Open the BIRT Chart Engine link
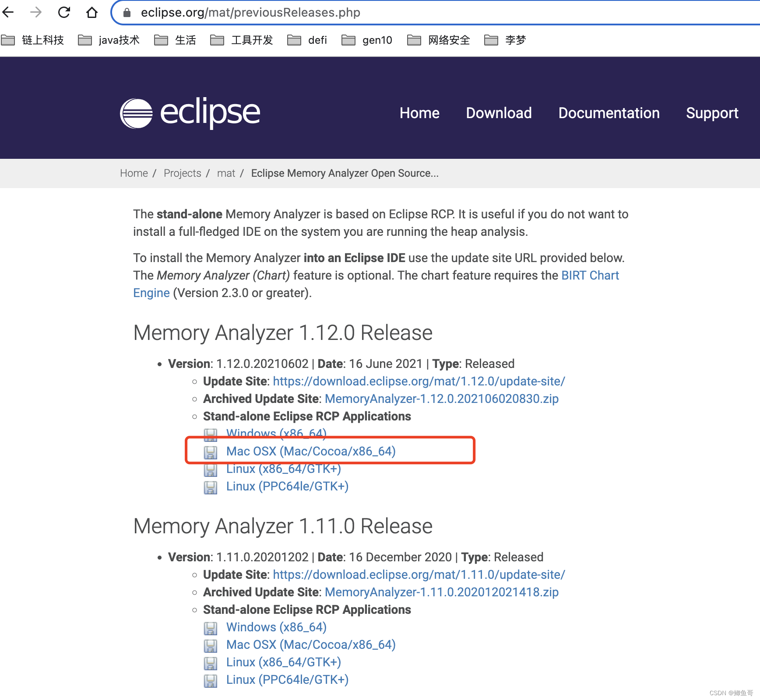Screen dimensions: 760x700 click(590, 275)
